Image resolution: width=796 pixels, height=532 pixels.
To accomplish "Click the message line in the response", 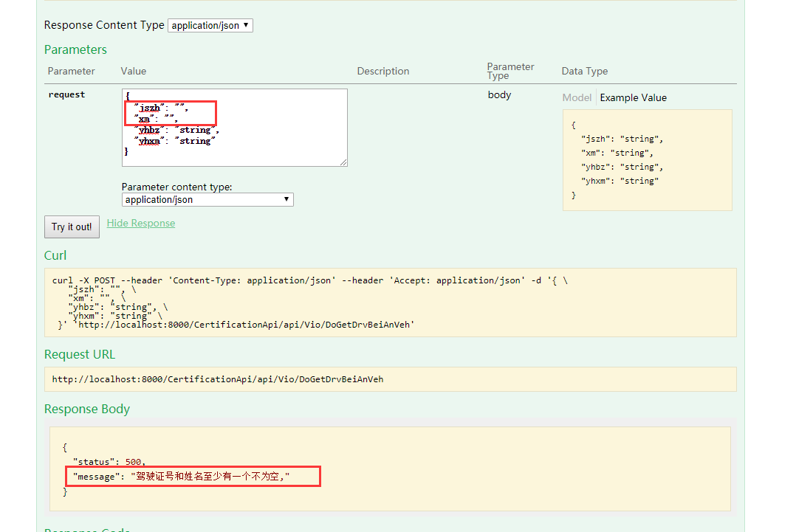I will 181,477.
